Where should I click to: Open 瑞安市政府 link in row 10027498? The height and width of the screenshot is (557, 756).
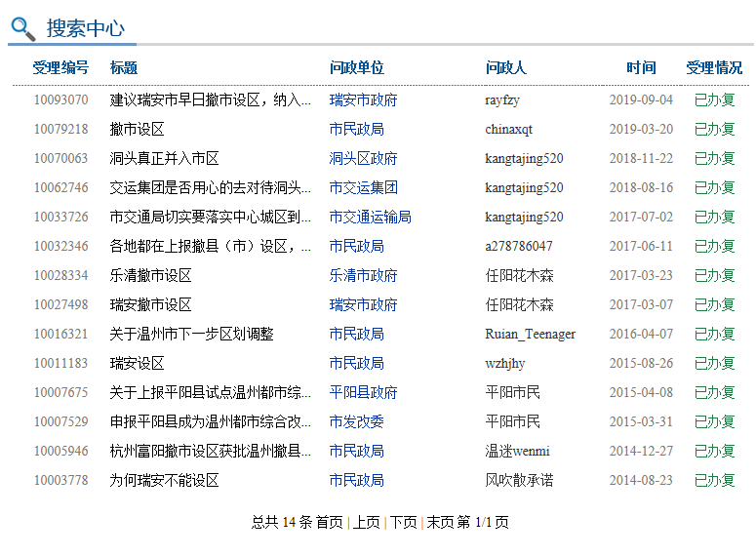coord(363,304)
